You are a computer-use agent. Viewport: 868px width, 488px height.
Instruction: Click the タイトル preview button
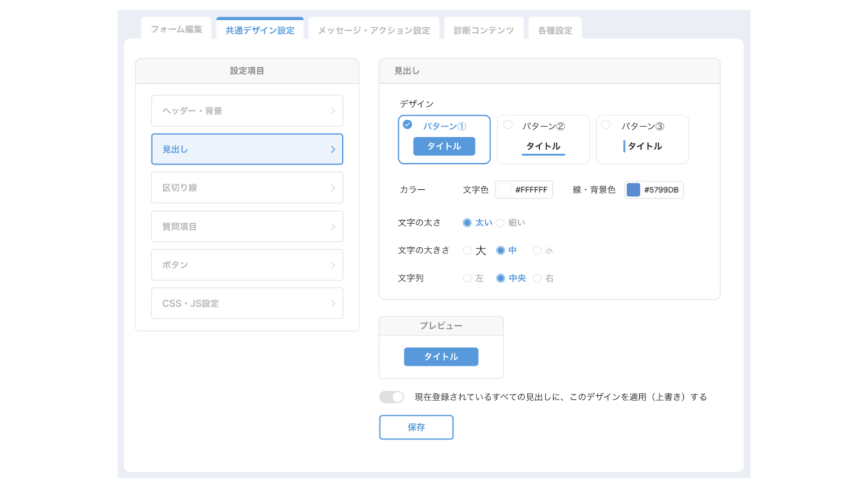[441, 357]
